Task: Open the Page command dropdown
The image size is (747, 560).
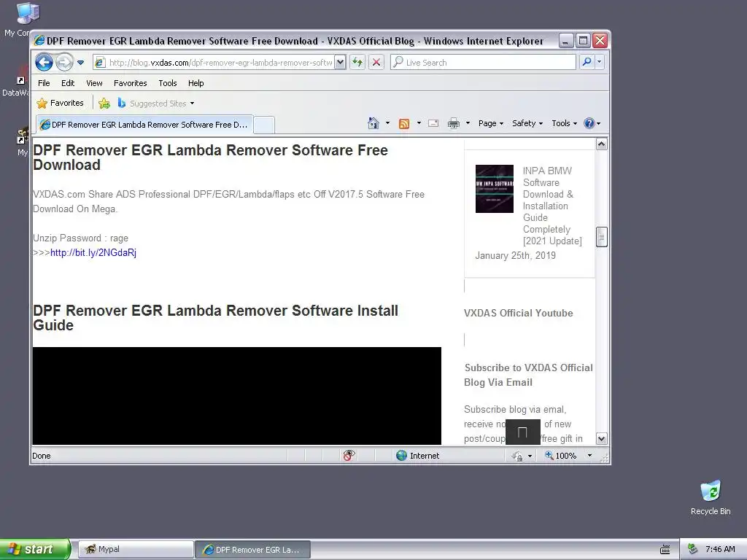Action: click(491, 123)
